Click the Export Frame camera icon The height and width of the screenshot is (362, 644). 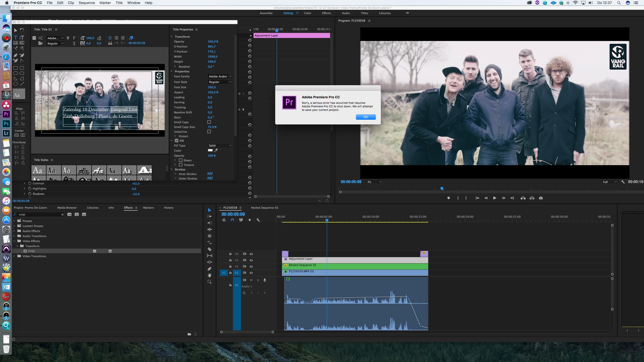pyautogui.click(x=541, y=198)
